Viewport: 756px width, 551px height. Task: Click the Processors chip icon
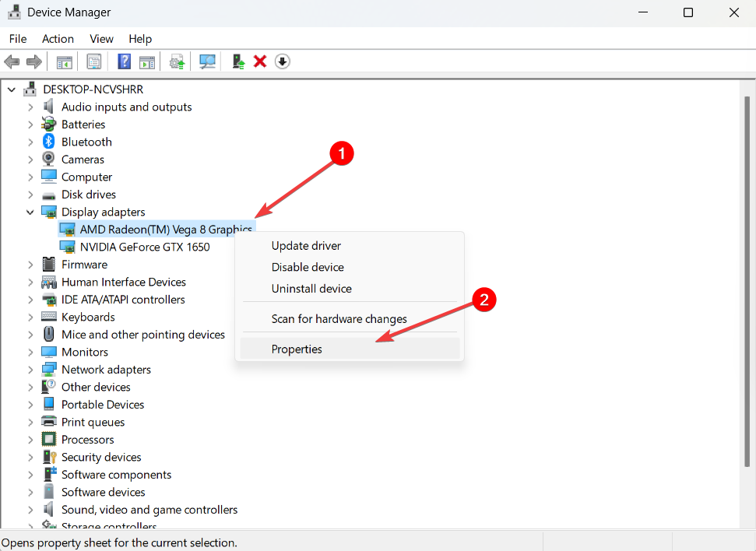tap(49, 440)
